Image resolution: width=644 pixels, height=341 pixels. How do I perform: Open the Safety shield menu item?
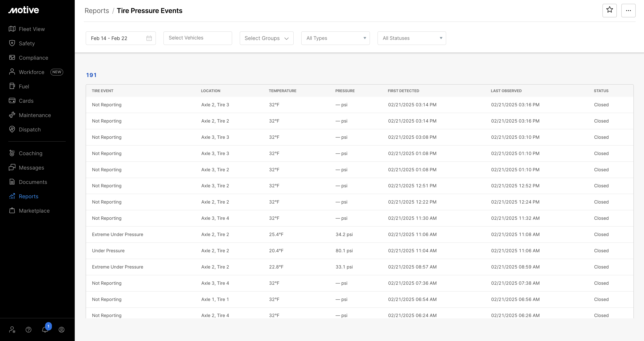pos(27,43)
